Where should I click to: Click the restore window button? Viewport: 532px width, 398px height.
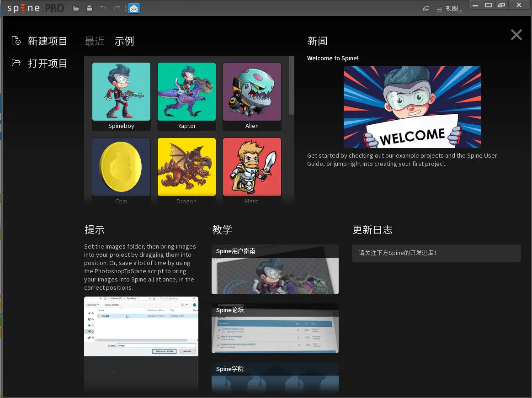pyautogui.click(x=501, y=5)
